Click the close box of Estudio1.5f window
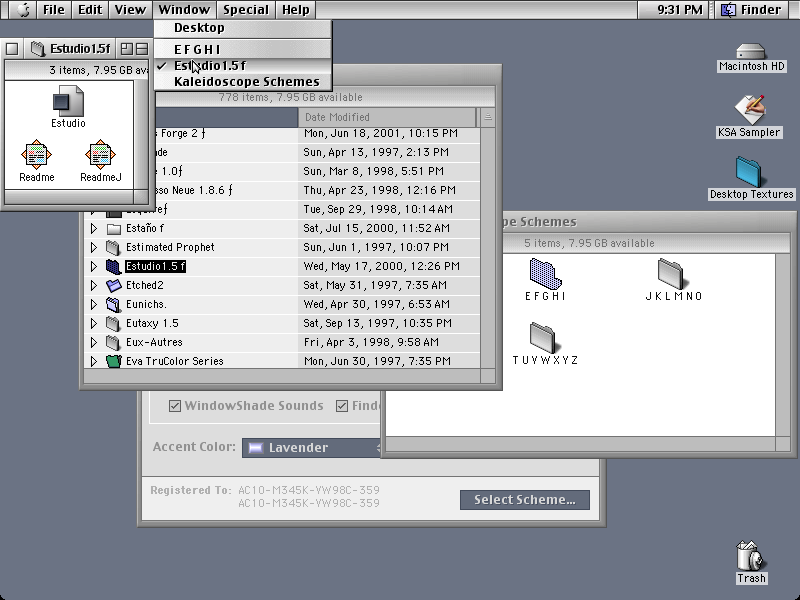Screen dimensions: 800x600 click(x=12, y=49)
